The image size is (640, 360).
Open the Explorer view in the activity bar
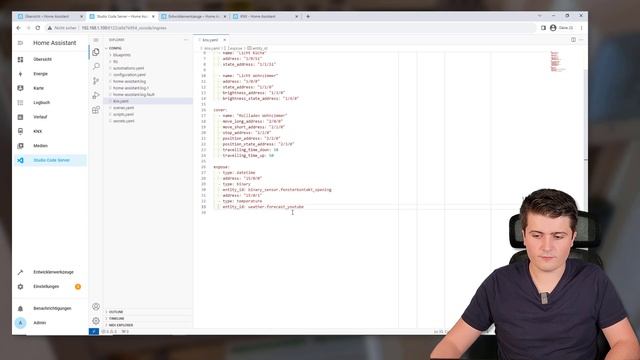[96, 52]
